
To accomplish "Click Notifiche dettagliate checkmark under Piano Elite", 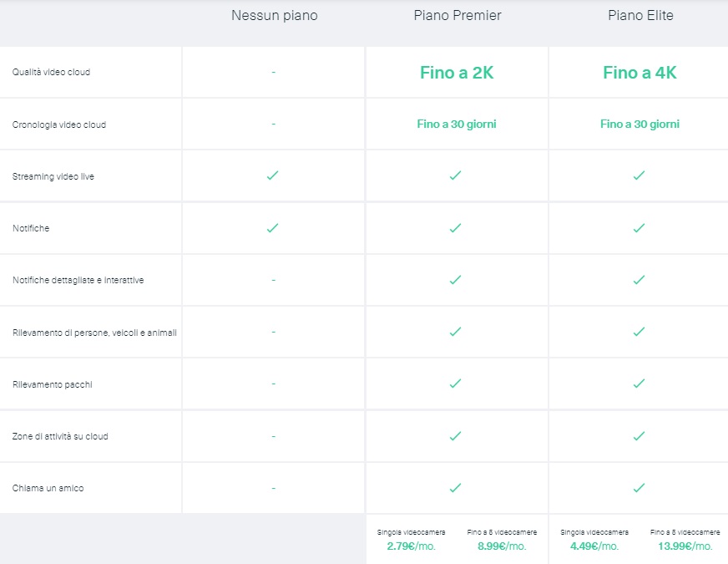I will pos(639,279).
